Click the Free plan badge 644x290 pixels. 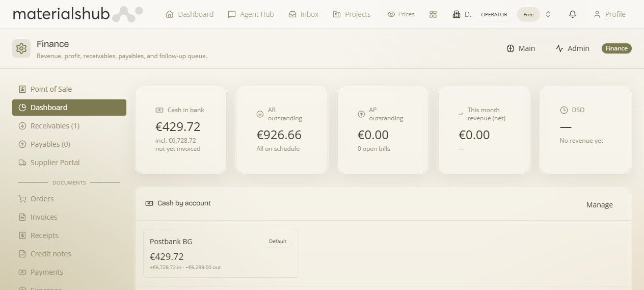coord(528,14)
